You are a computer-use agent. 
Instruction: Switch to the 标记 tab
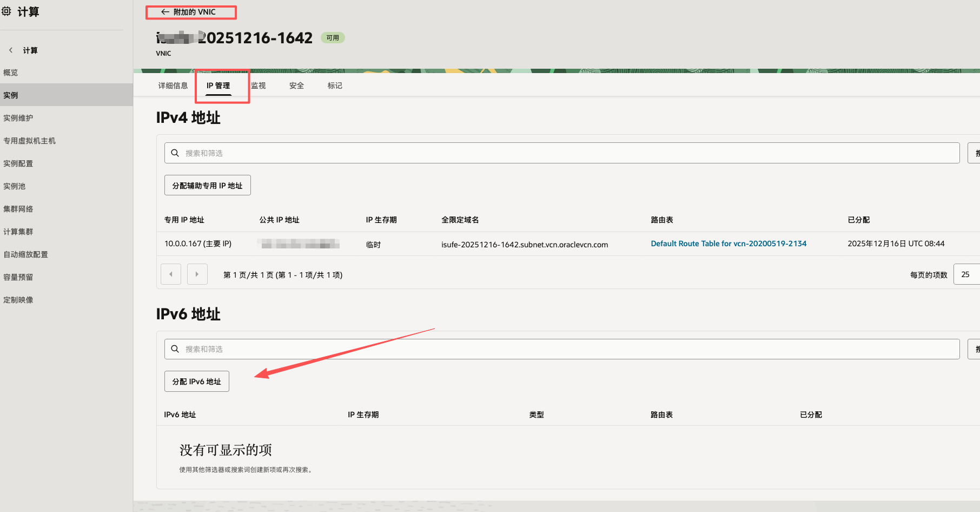point(335,86)
